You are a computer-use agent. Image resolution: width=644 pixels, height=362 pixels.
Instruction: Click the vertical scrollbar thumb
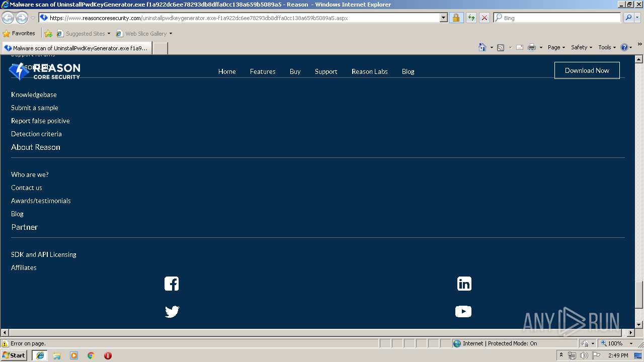click(639, 294)
